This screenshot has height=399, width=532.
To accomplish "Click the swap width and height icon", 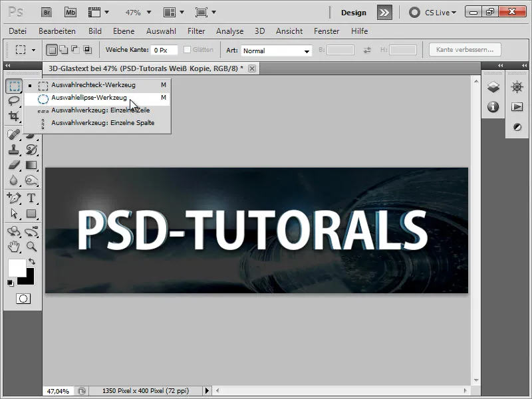I will pyautogui.click(x=367, y=51).
